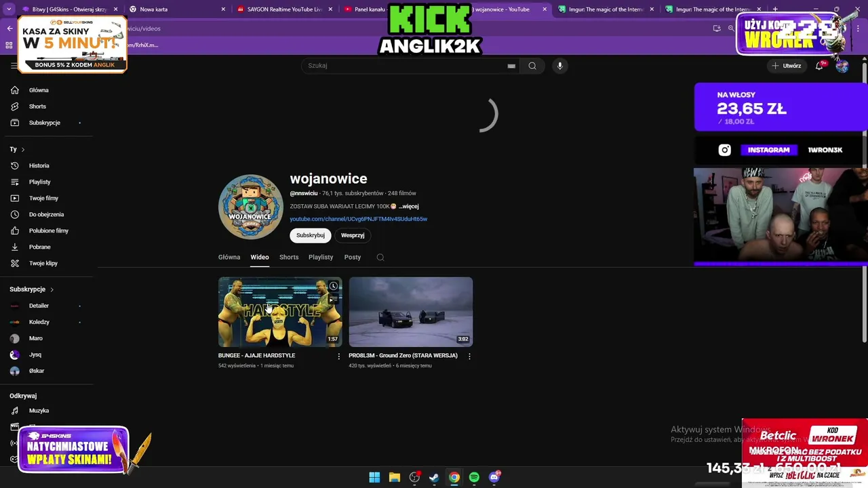Expand the Subskrypcje section chevron

pyautogui.click(x=52, y=289)
